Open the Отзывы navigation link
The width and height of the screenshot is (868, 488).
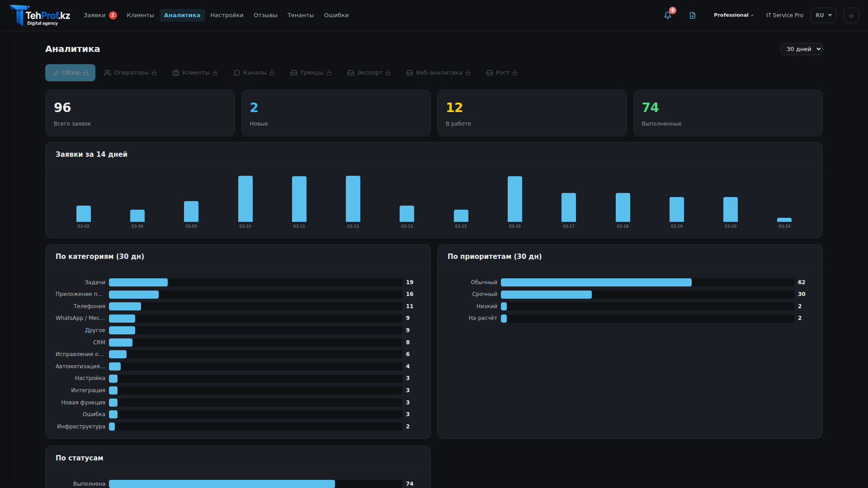pyautogui.click(x=265, y=15)
